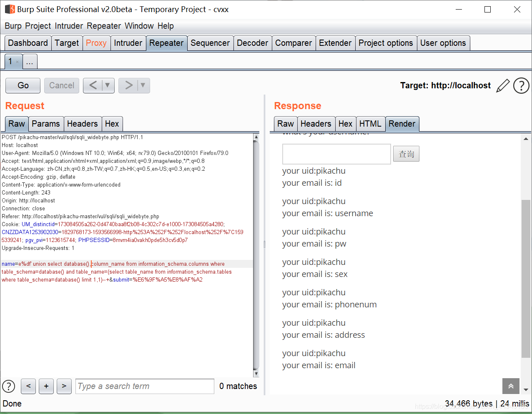Open the Project options tab
Image resolution: width=532 pixels, height=414 pixels.
[x=386, y=43]
